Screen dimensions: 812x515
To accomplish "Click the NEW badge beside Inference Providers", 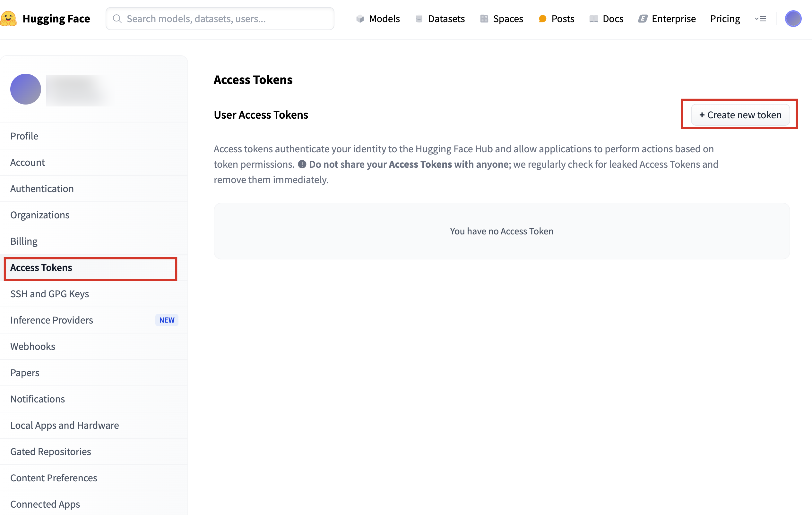I will (x=167, y=320).
